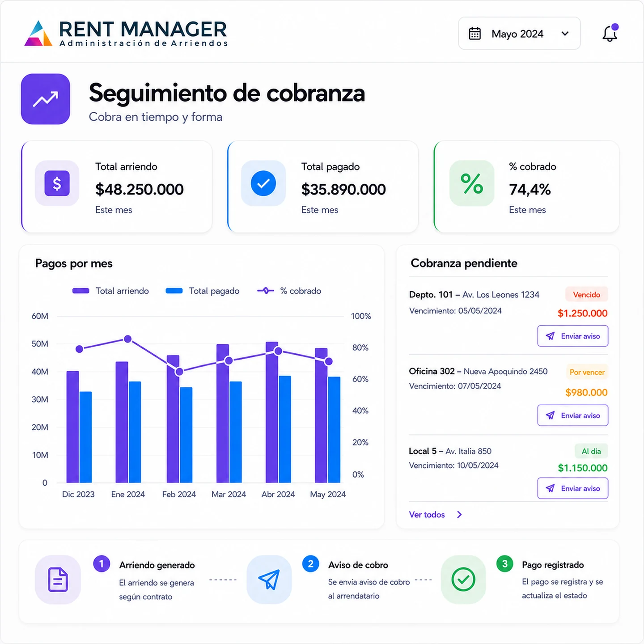This screenshot has width=644, height=644.
Task: Click the green check Pago registrado icon
Action: pos(463,580)
